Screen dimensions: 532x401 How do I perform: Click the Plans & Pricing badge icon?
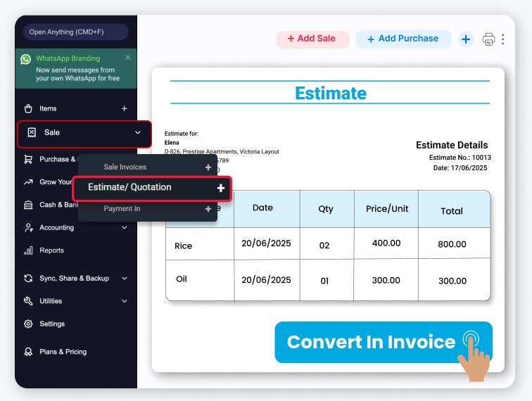coord(28,352)
